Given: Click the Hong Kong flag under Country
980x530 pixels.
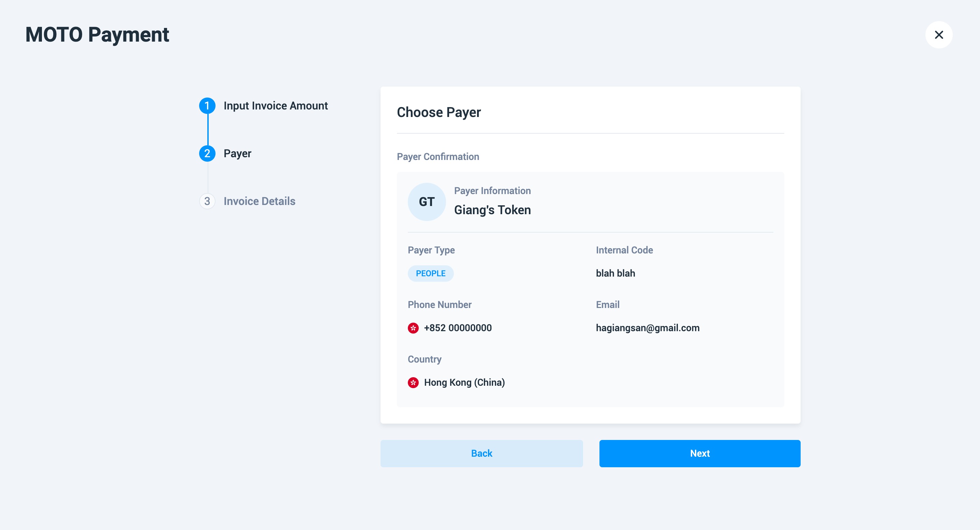Looking at the screenshot, I should 413,382.
